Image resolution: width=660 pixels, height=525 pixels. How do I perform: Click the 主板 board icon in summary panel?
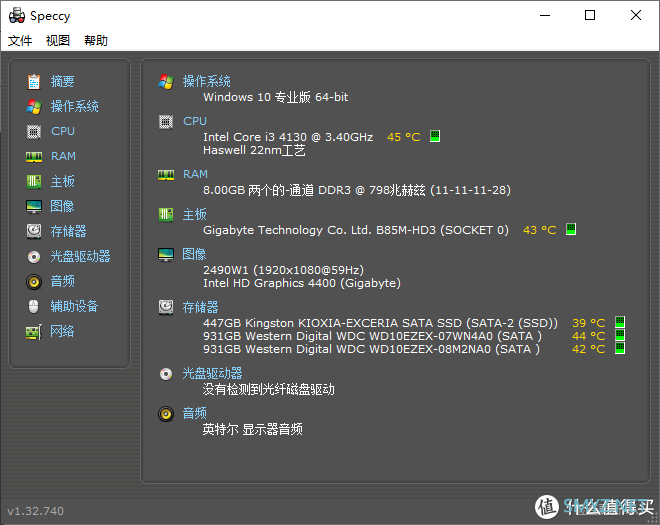(x=166, y=215)
